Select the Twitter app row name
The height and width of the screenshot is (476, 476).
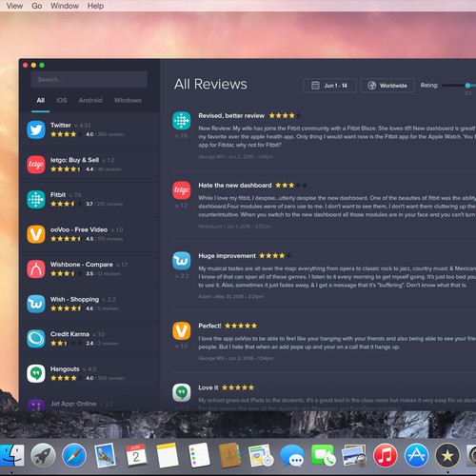pos(61,125)
